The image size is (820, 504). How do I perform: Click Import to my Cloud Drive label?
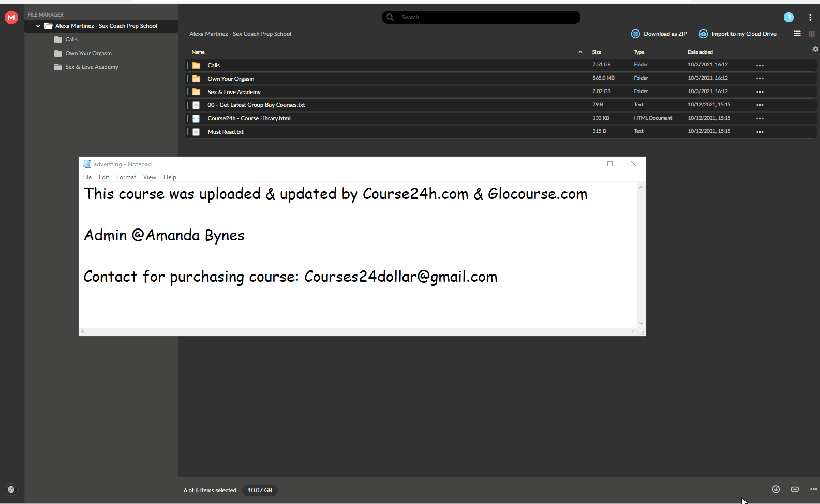click(x=744, y=34)
